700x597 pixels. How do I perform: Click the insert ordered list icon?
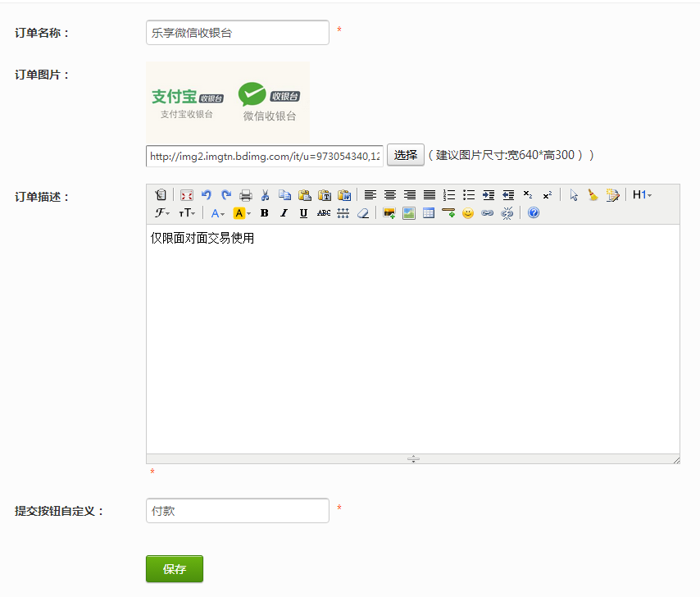[449, 195]
